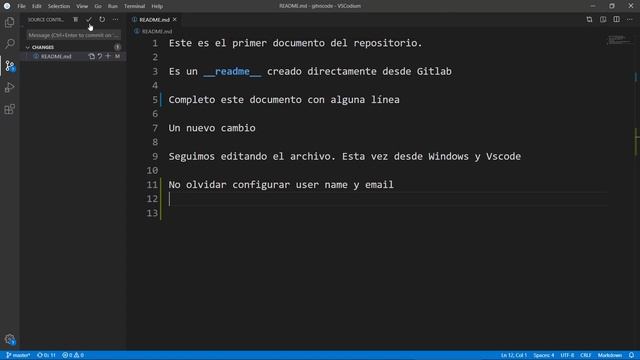Click README.md in the breadcrumb
Image resolution: width=640 pixels, height=360 pixels.
(x=157, y=31)
